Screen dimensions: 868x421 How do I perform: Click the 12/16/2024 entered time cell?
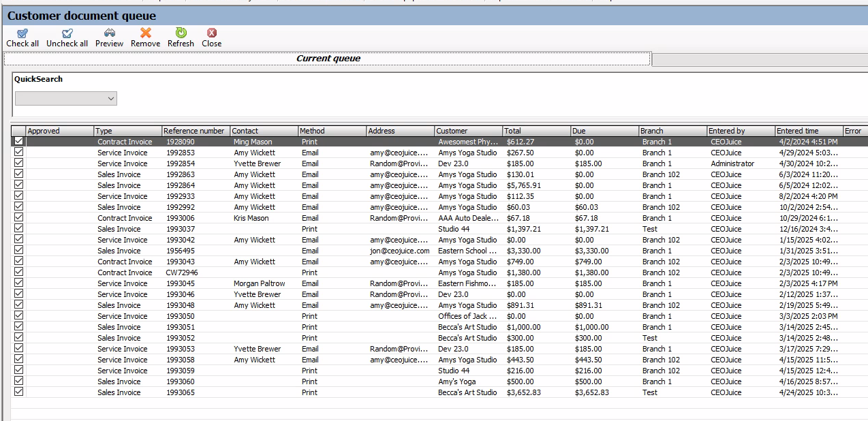[x=809, y=229]
